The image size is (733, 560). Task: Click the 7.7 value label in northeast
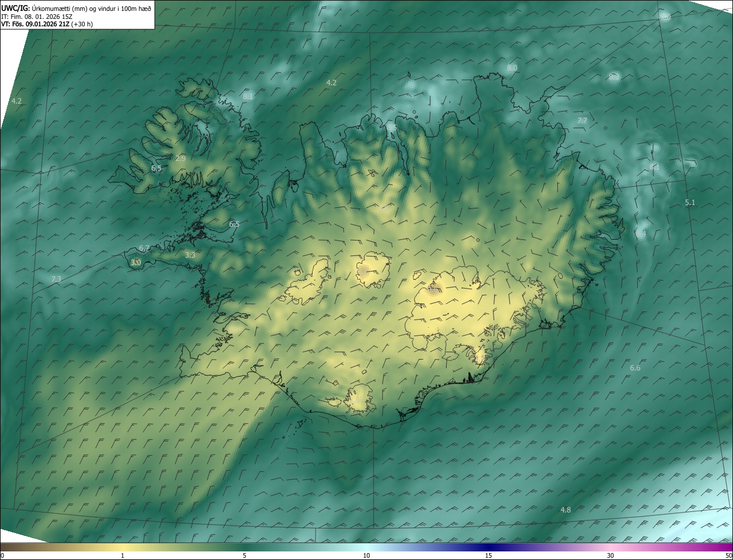click(582, 120)
